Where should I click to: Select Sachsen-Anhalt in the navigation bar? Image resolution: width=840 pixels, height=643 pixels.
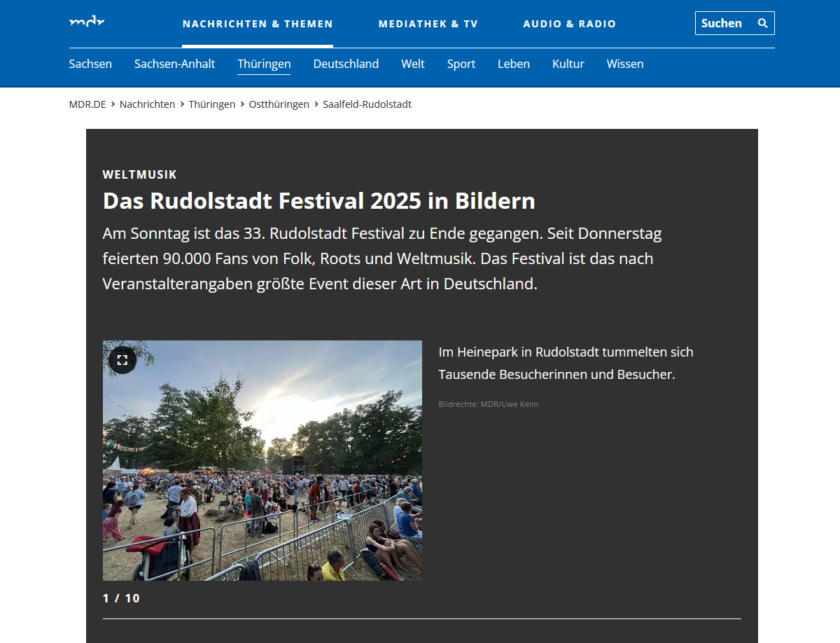(x=174, y=64)
